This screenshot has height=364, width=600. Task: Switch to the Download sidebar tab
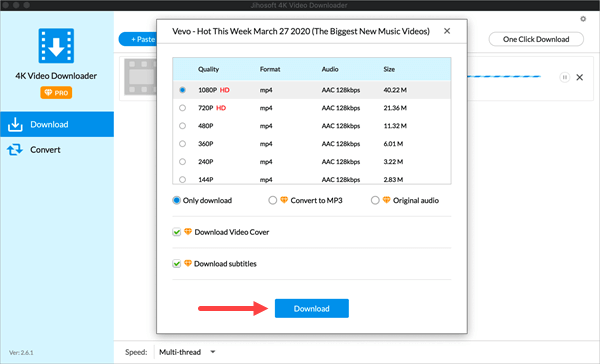tap(57, 124)
